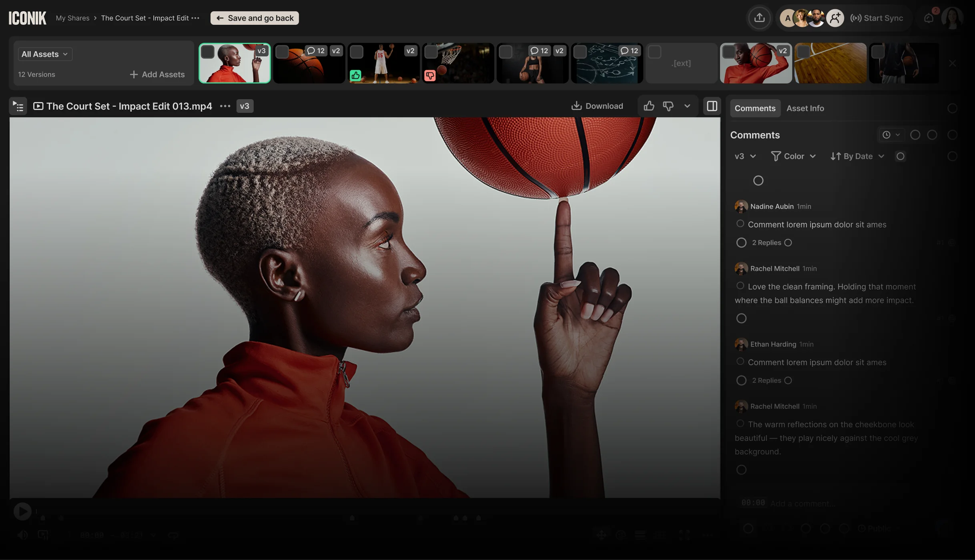This screenshot has height=560, width=975.
Task: Open the All Assets dropdown
Action: pyautogui.click(x=45, y=54)
